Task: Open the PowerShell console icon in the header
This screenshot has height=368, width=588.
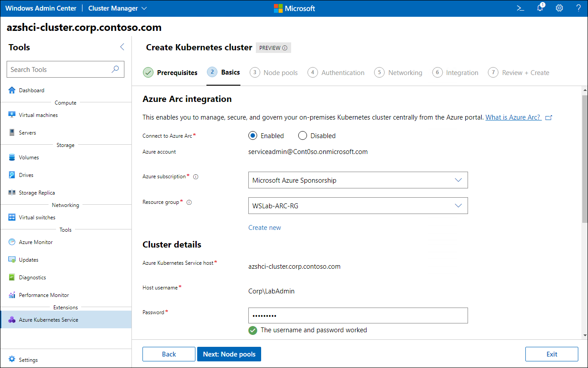Action: (x=520, y=8)
